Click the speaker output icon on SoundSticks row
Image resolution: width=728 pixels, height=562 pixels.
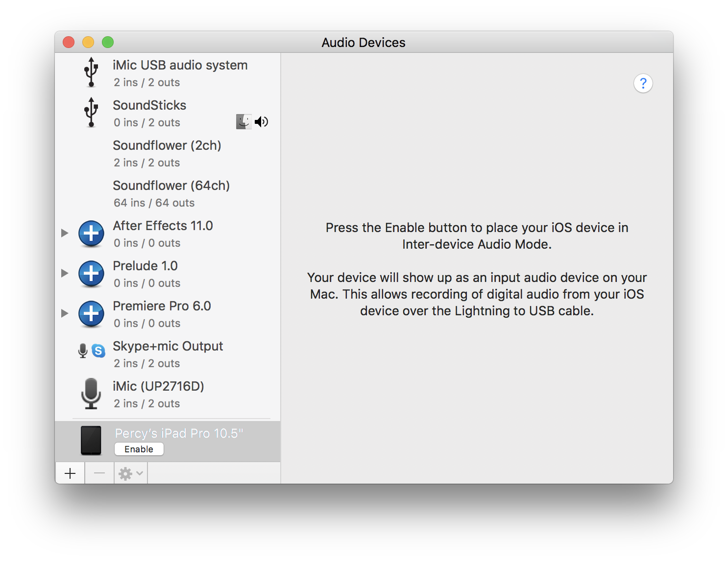pyautogui.click(x=262, y=121)
